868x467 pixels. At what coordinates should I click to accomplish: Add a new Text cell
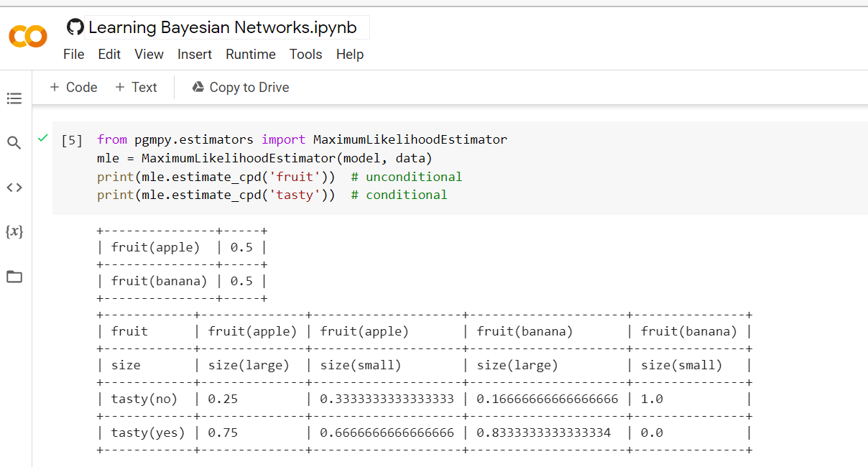pyautogui.click(x=136, y=87)
